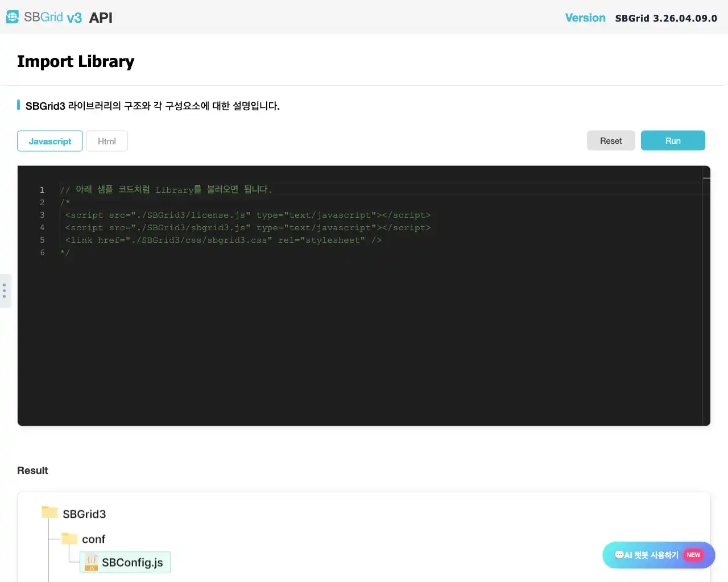Select the Javascript tab
This screenshot has height=582, width=728.
pos(49,141)
